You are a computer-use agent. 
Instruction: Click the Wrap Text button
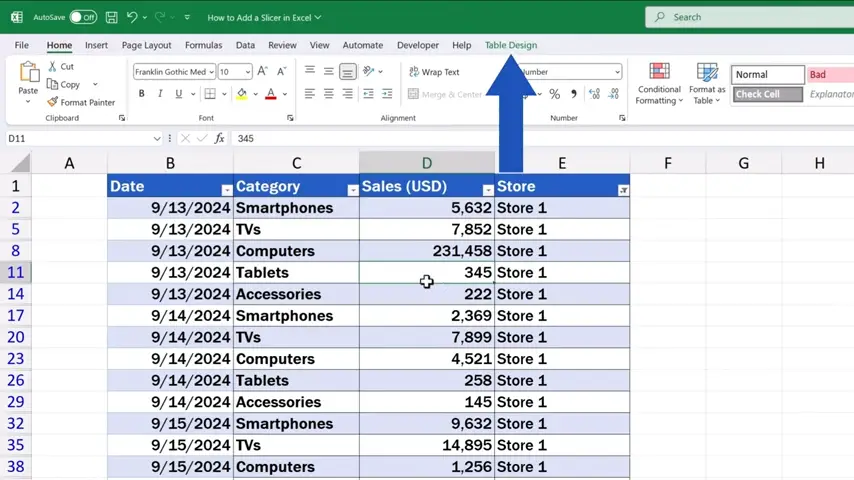433,72
